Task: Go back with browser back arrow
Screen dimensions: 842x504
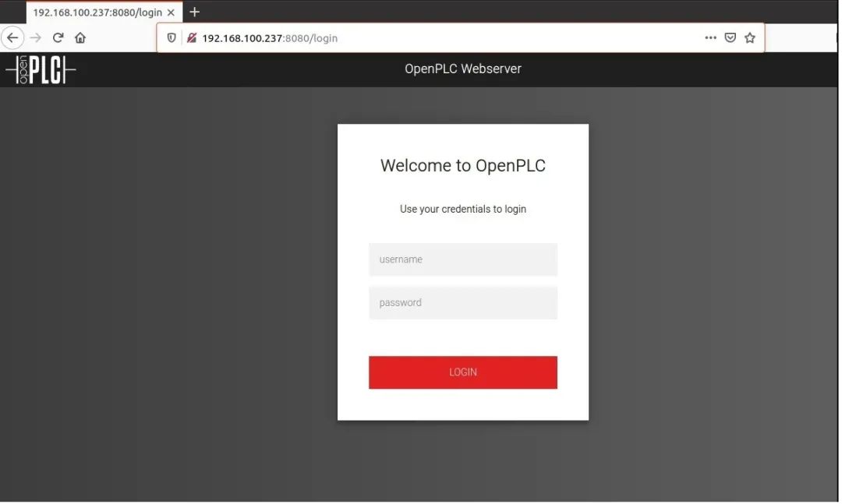Action: pos(12,38)
